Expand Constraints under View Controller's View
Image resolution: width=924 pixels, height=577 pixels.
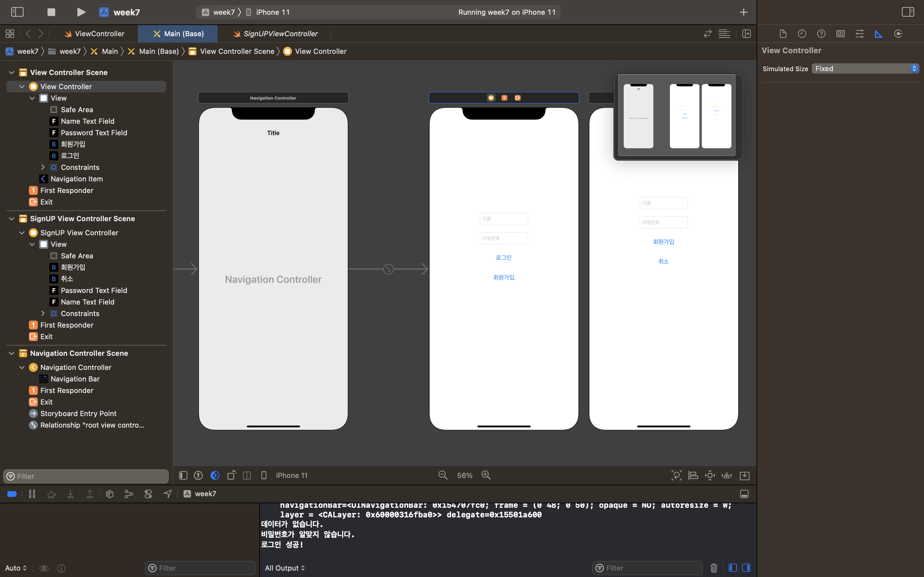[43, 167]
